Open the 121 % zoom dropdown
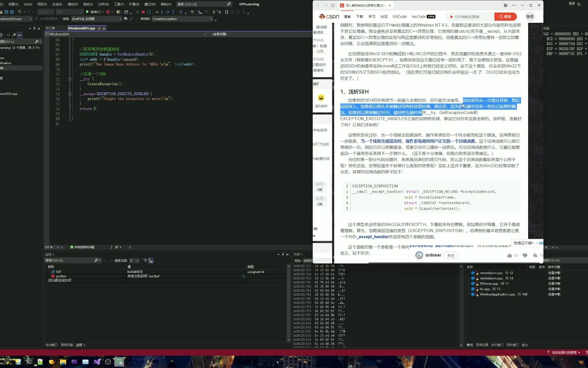588x368 pixels. tap(52, 247)
